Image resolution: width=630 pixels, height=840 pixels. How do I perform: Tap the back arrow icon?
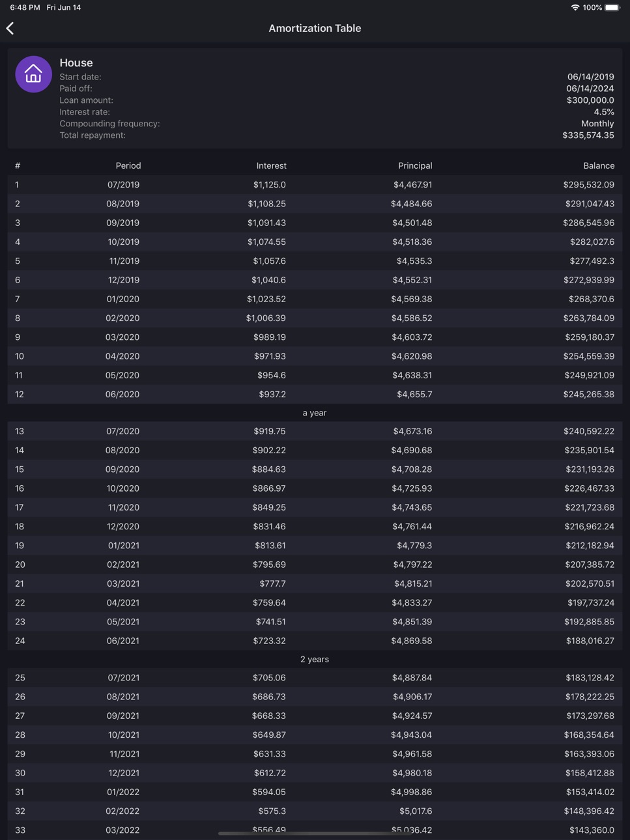click(x=10, y=28)
